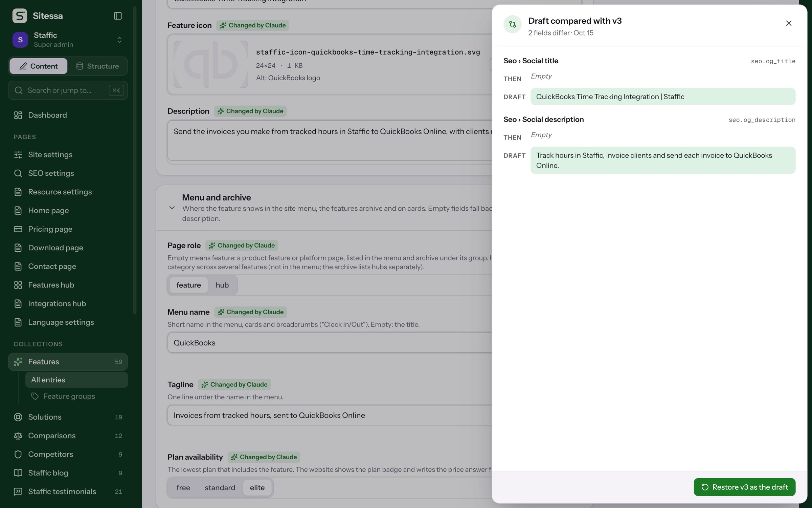Click the Description text area
812x508 pixels.
pyautogui.click(x=330, y=141)
